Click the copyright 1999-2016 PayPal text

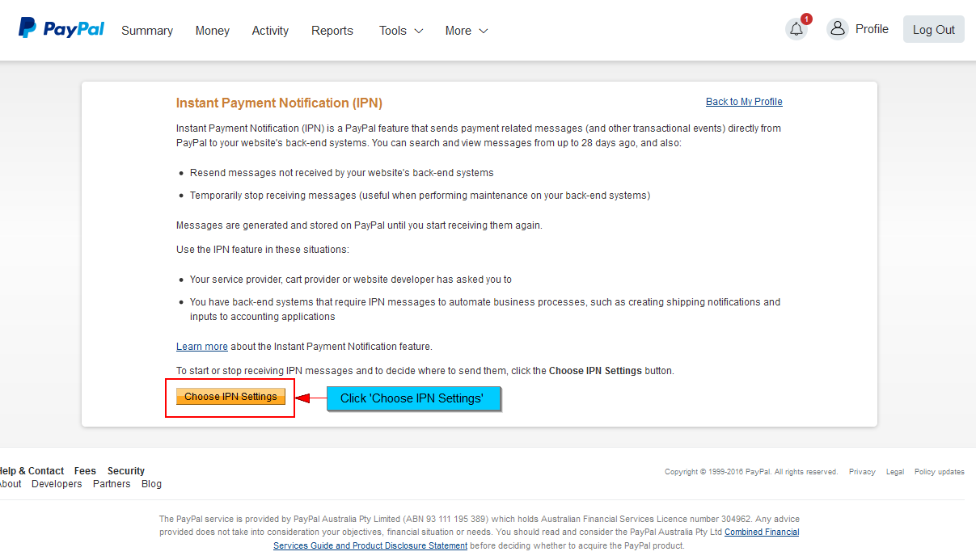(751, 472)
